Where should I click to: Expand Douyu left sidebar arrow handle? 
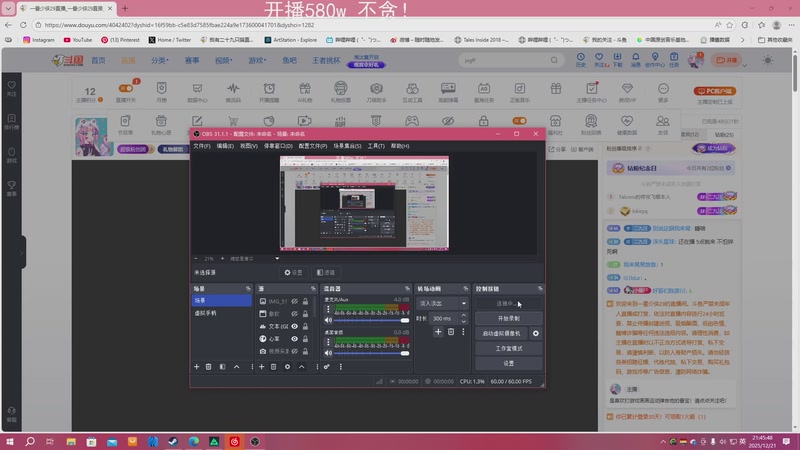22,252
